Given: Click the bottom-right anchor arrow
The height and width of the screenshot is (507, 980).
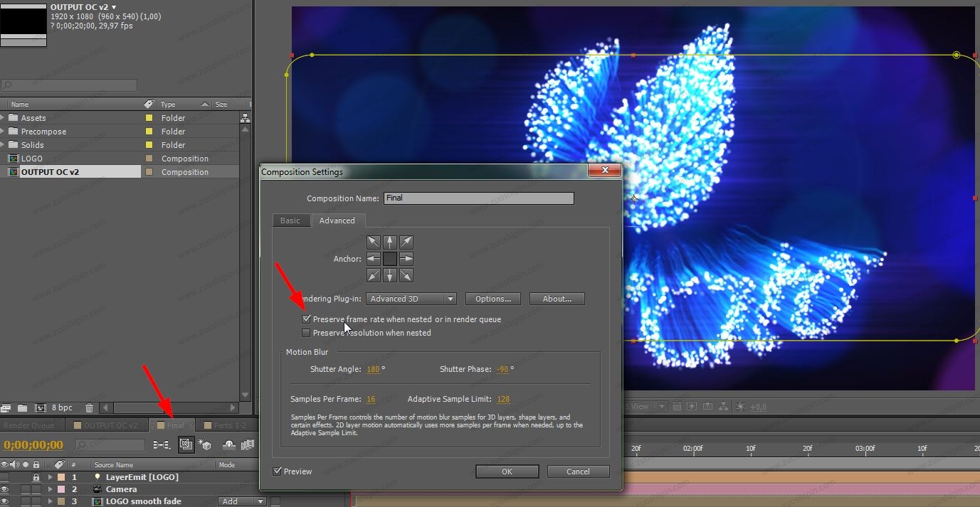Looking at the screenshot, I should click(406, 275).
